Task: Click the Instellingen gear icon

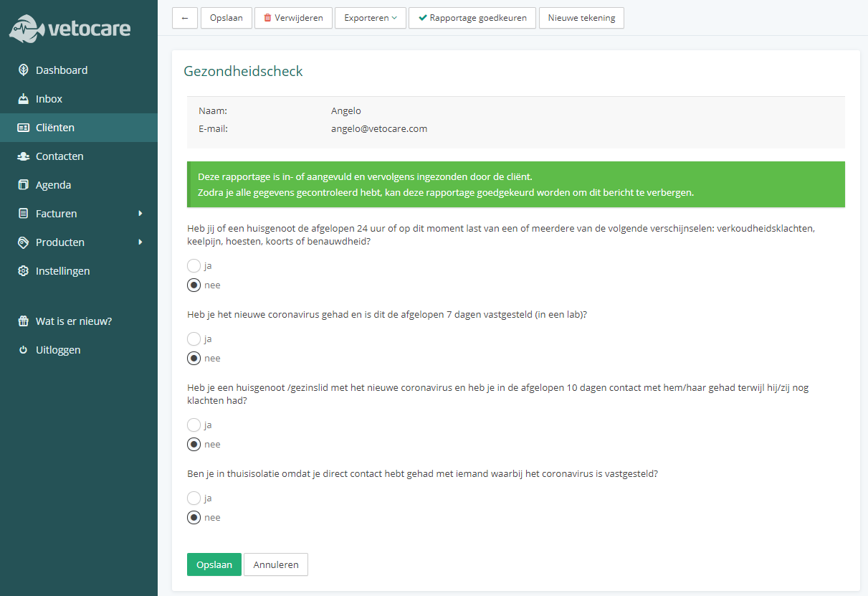Action: [23, 271]
